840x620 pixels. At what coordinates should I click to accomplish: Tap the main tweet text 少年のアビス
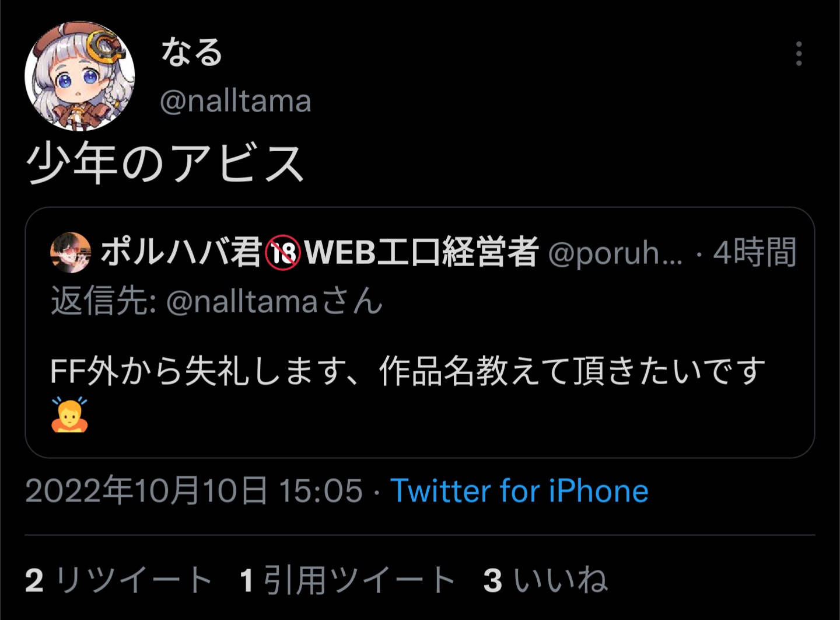click(165, 163)
